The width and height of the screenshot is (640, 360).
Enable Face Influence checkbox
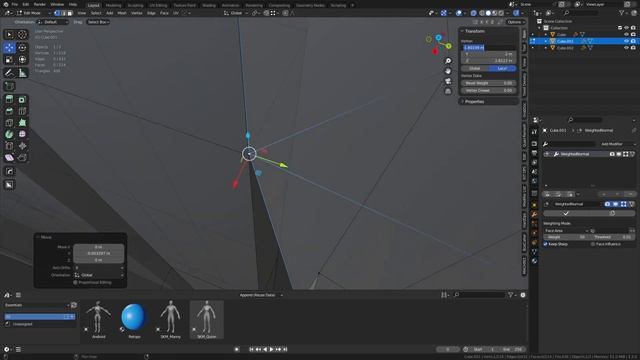[x=593, y=244]
